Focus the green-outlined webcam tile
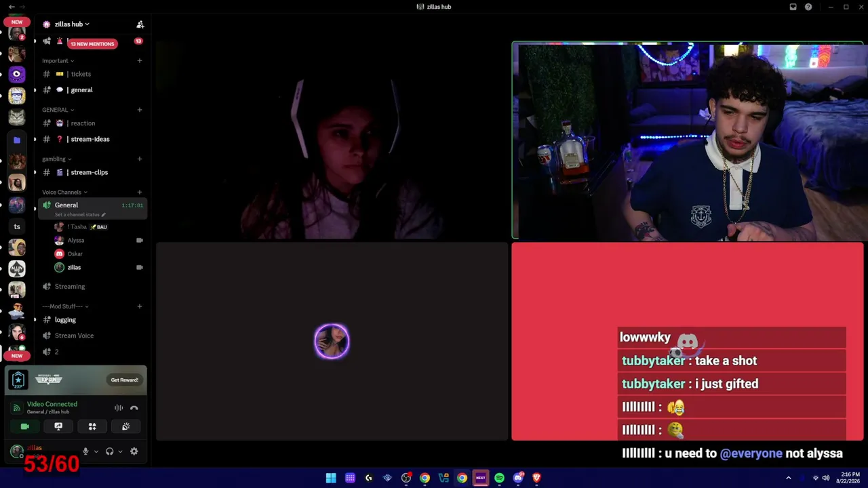This screenshot has height=488, width=868. click(x=688, y=140)
